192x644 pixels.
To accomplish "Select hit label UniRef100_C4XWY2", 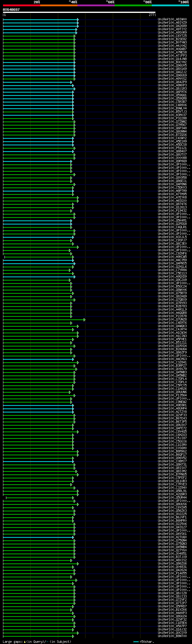I will coord(172,138).
